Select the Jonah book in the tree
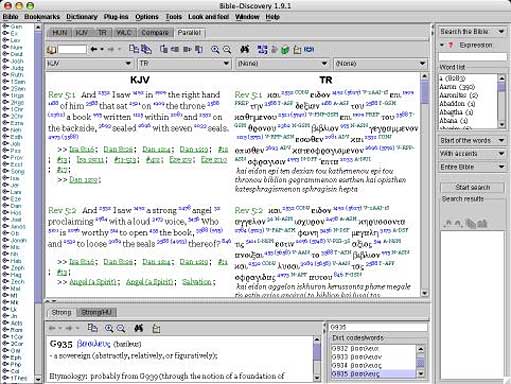Viewport: 511px width, 384px height. [19, 240]
